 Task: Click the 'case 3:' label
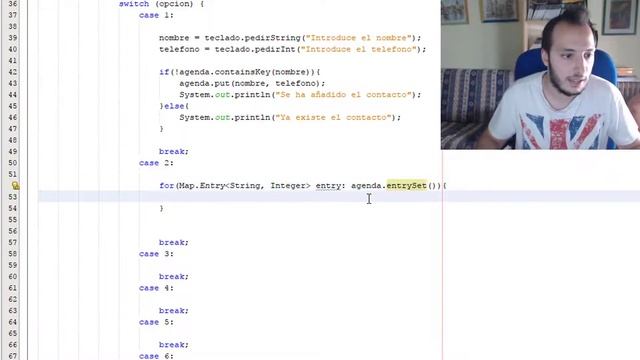coord(156,254)
